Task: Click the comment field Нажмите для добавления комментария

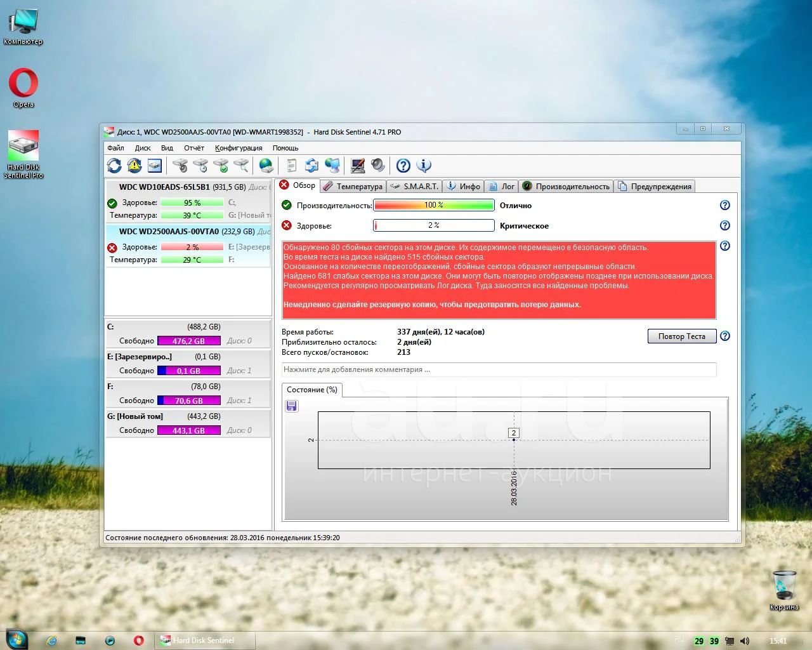Action: click(x=499, y=369)
